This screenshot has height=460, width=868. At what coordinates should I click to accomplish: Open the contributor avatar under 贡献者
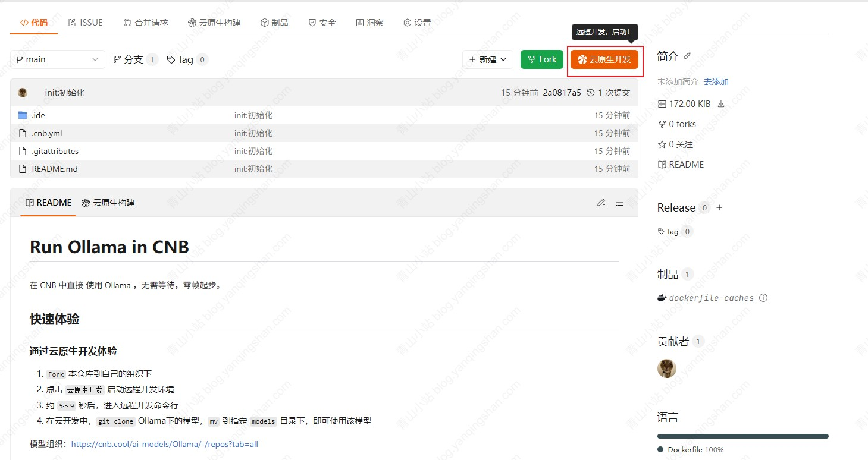666,368
